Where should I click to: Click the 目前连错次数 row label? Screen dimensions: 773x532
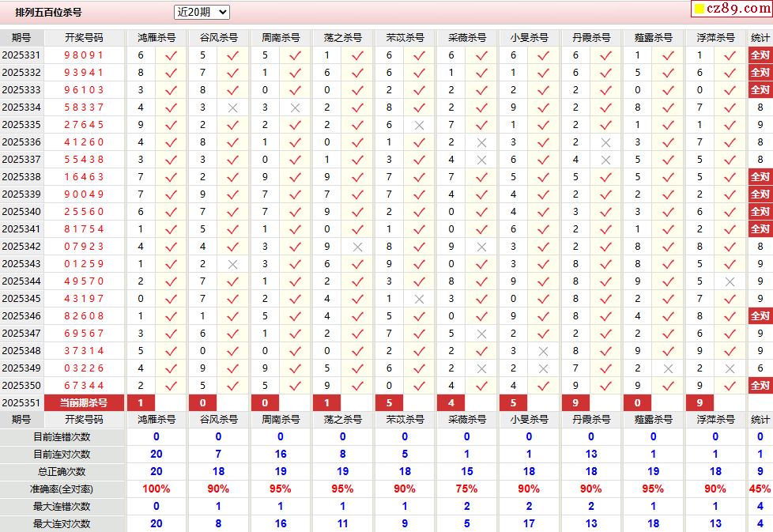62,437
